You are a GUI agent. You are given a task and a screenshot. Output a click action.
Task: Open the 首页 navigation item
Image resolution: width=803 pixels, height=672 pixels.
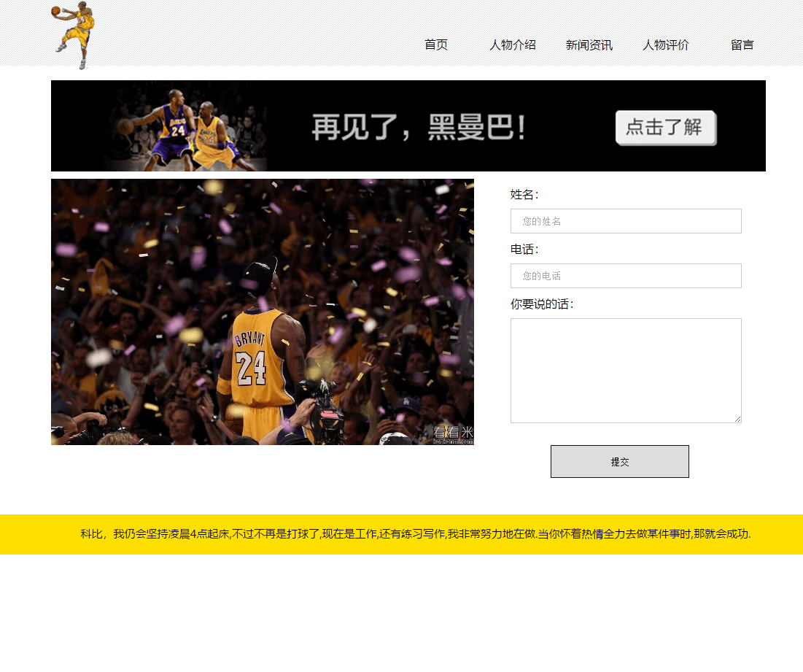[x=436, y=45]
